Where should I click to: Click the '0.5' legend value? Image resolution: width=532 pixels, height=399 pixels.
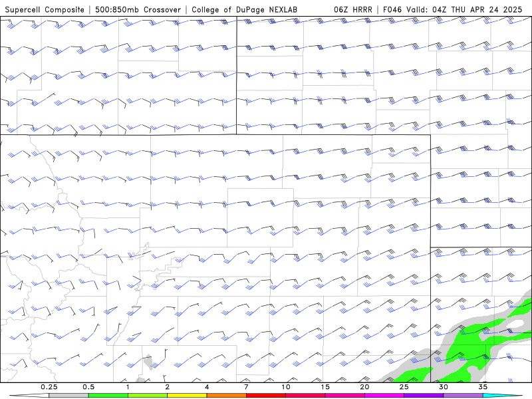(88, 387)
